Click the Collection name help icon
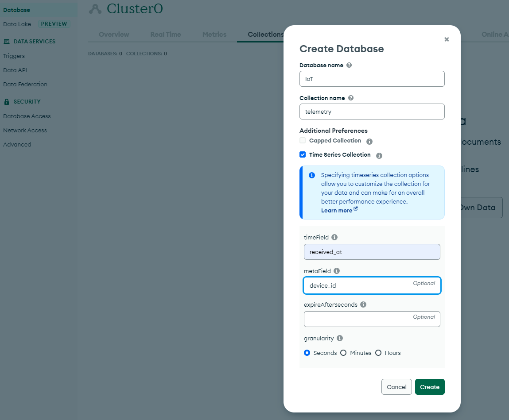 (x=351, y=98)
